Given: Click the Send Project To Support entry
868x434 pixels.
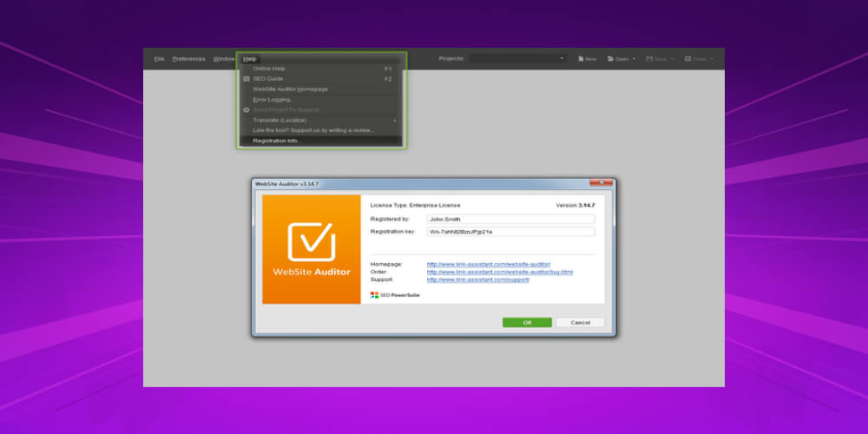Looking at the screenshot, I should (321, 109).
